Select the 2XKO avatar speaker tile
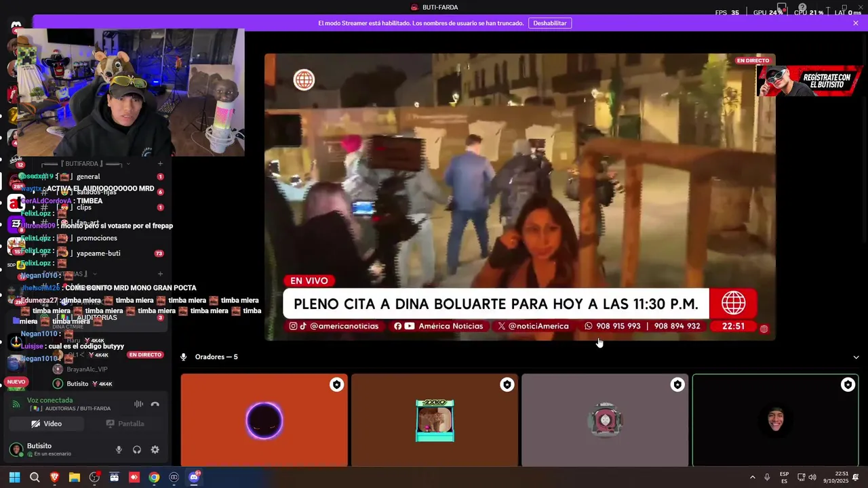The height and width of the screenshot is (488, 868). [435, 421]
